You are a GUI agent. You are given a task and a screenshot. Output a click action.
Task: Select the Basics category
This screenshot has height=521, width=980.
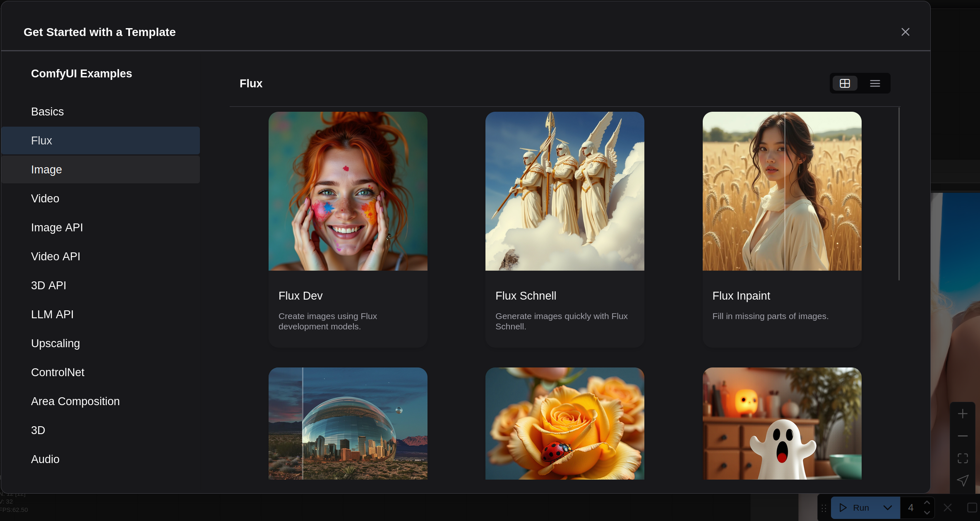pyautogui.click(x=48, y=112)
